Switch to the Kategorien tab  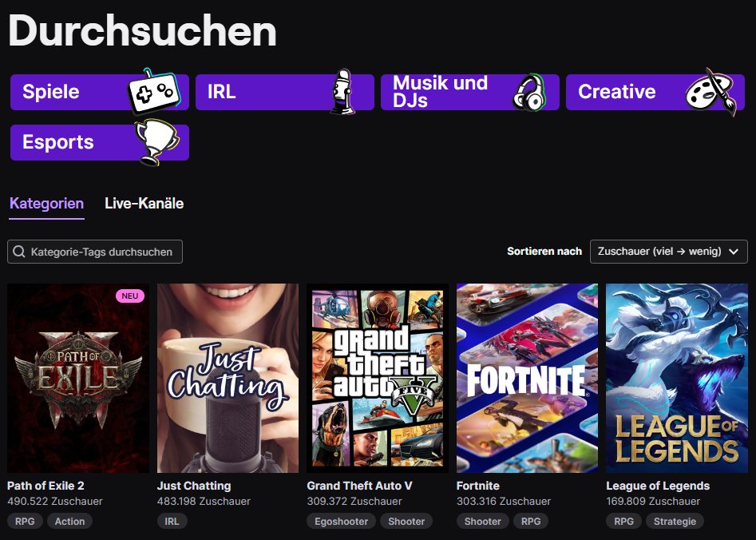pos(47,204)
